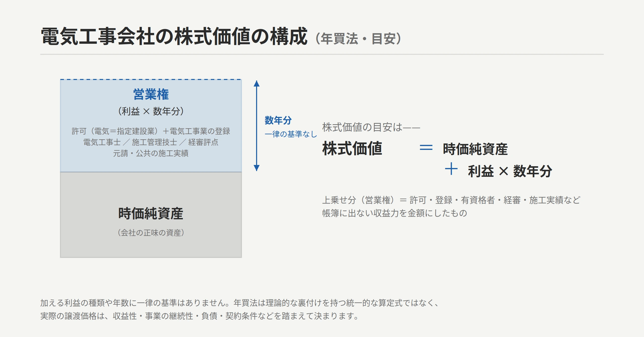Click the line 帳簿に出ない収益力を金額にしたもの
This screenshot has height=337, width=644.
[x=395, y=213]
